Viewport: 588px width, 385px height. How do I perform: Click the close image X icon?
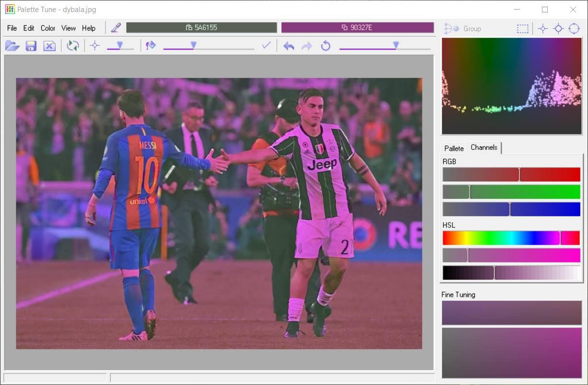[49, 46]
